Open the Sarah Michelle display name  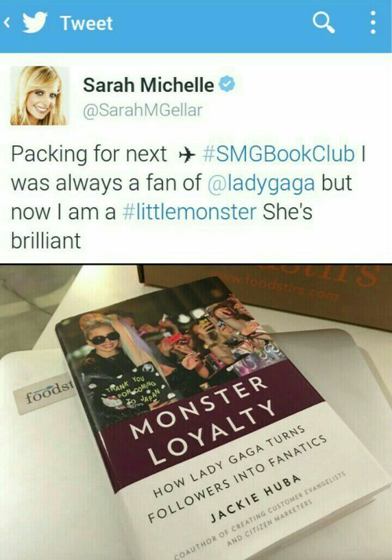pyautogui.click(x=148, y=85)
